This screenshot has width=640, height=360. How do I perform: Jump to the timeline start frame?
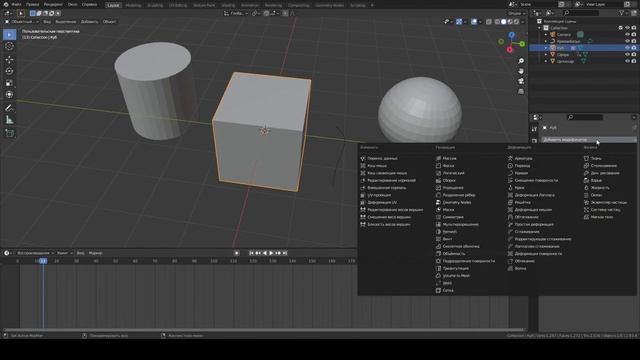[251, 253]
